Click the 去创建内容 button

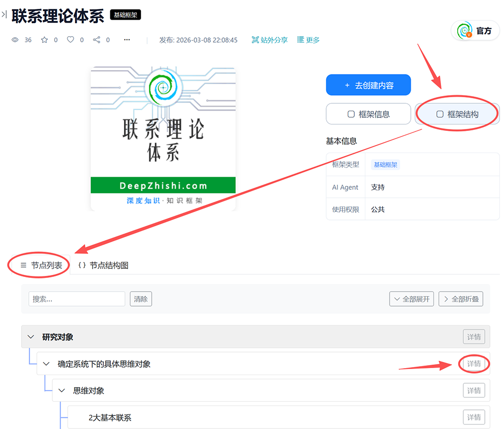point(368,85)
